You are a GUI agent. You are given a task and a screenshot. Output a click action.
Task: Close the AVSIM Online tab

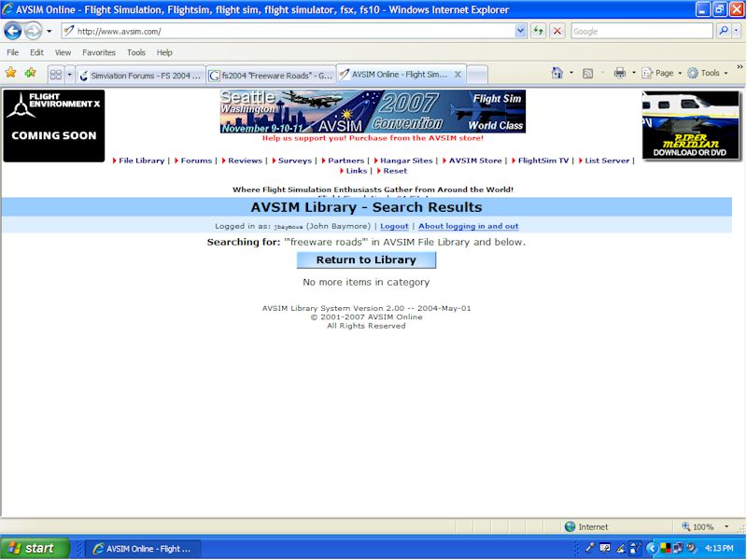(458, 75)
